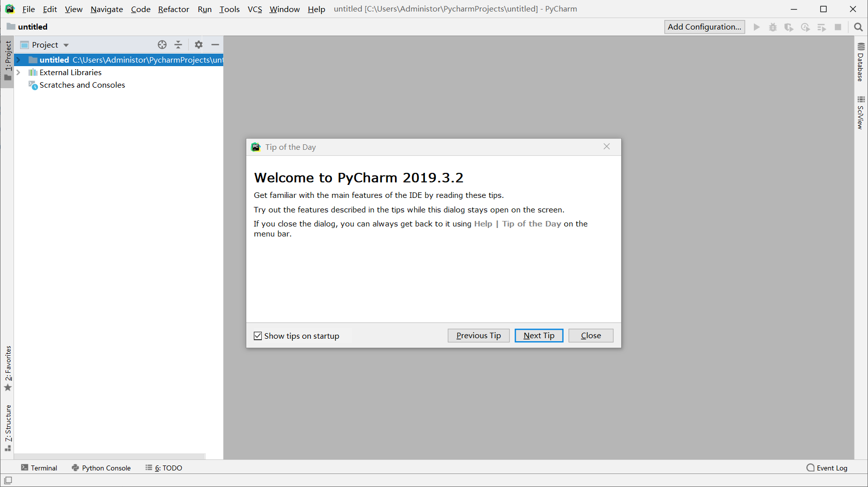Image resolution: width=868 pixels, height=487 pixels.
Task: Open the Structure tool window strip
Action: point(8,428)
